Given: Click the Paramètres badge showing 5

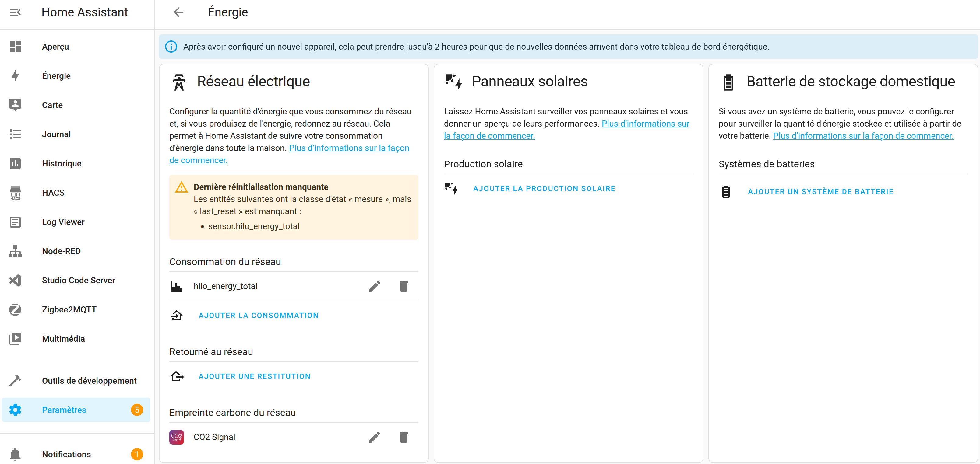Looking at the screenshot, I should [x=137, y=410].
